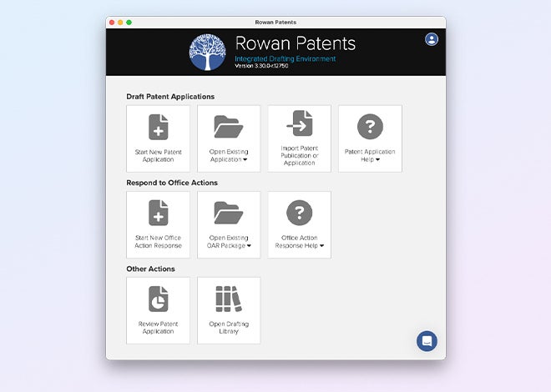
Task: Expand the Open Existing OAR Package dropdown arrow
Action: point(249,246)
